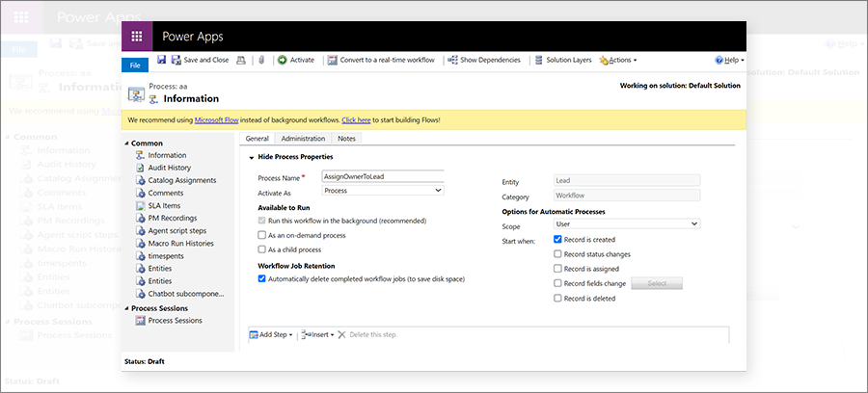Open timespents in navigation
The width and height of the screenshot is (868, 393).
(x=166, y=256)
